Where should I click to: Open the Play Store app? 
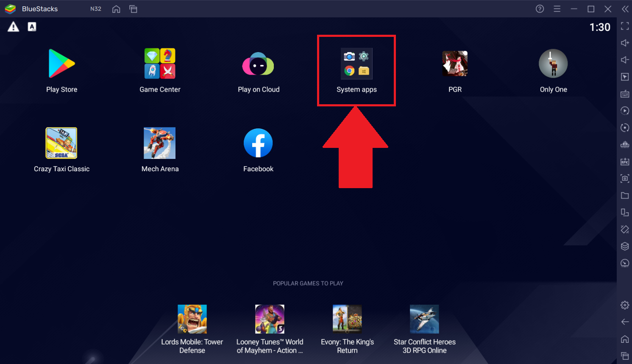[62, 64]
